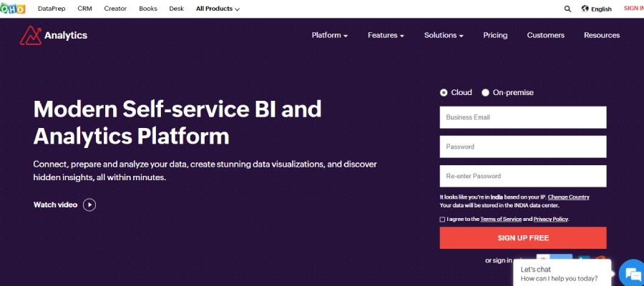Image resolution: width=644 pixels, height=286 pixels.
Task: Click the globe language icon
Action: coord(585,9)
